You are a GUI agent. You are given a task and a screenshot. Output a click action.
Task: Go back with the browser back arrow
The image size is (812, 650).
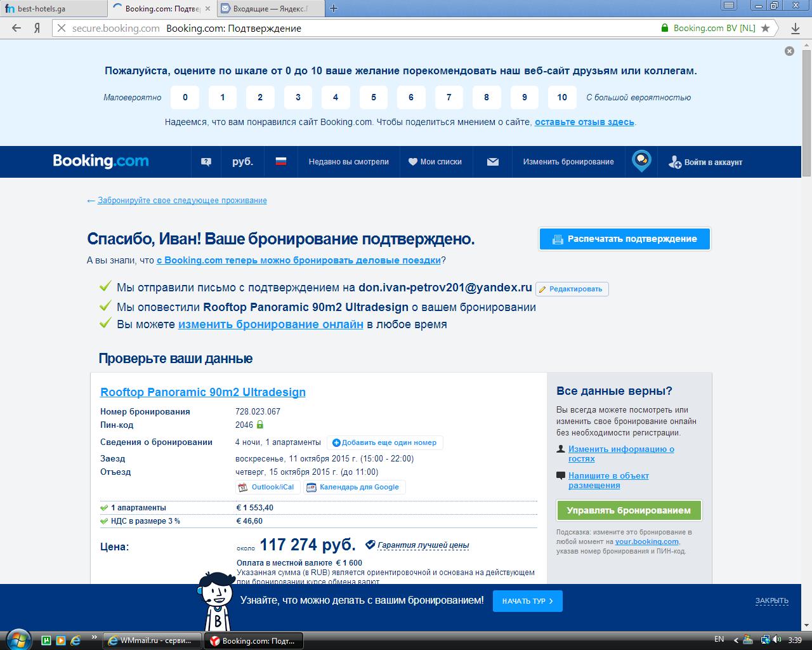tap(16, 28)
